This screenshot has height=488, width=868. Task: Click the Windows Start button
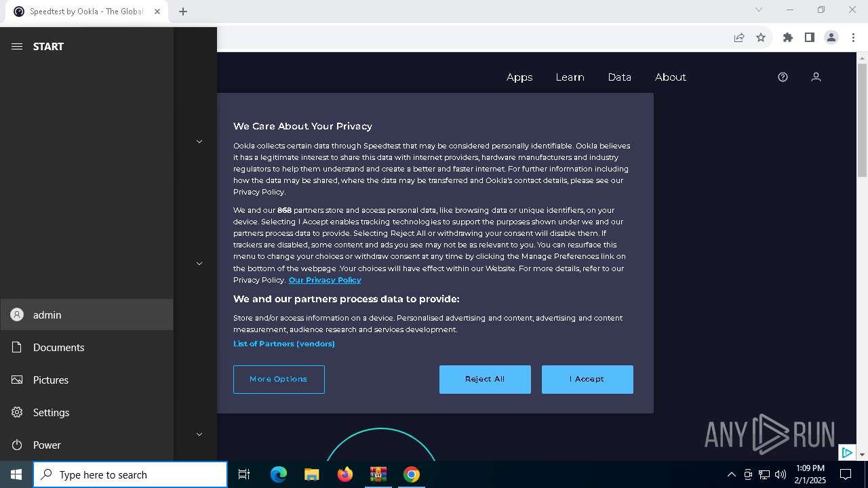tap(16, 474)
